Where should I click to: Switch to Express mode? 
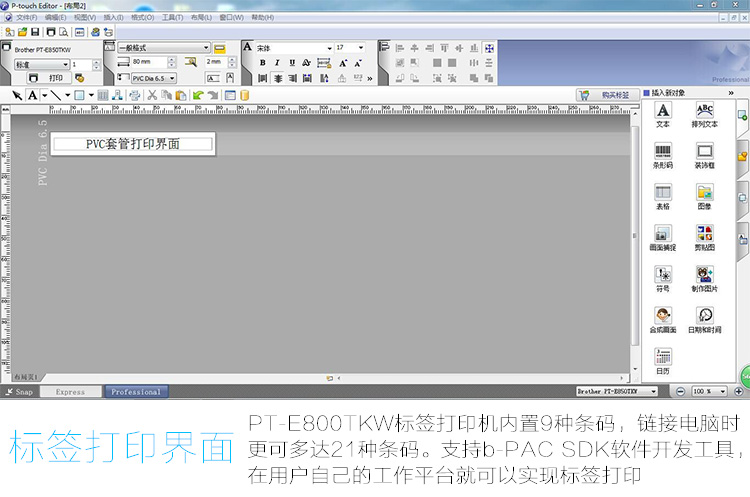[x=70, y=392]
